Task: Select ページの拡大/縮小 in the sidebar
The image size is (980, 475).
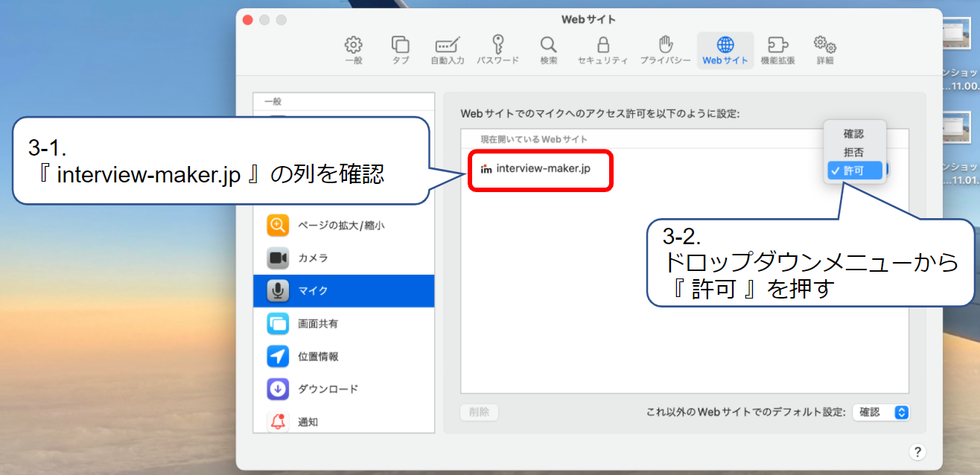Action: 343,225
